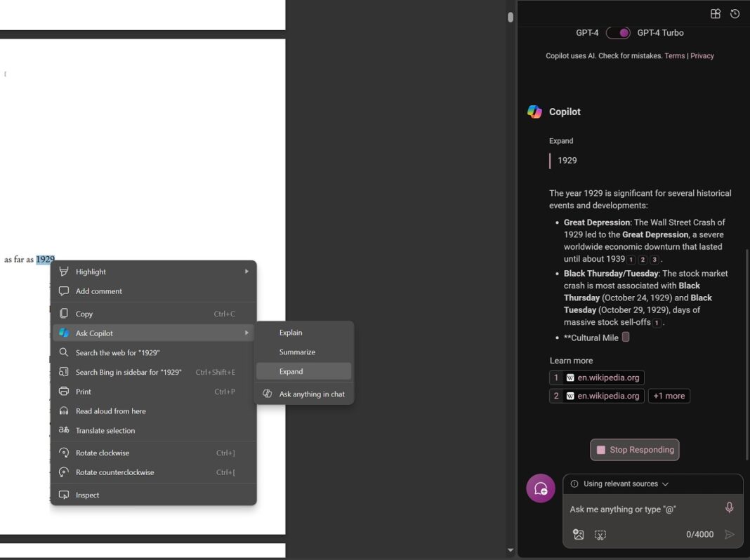The image size is (750, 560).
Task: Open the Privacy link
Action: pyautogui.click(x=702, y=55)
